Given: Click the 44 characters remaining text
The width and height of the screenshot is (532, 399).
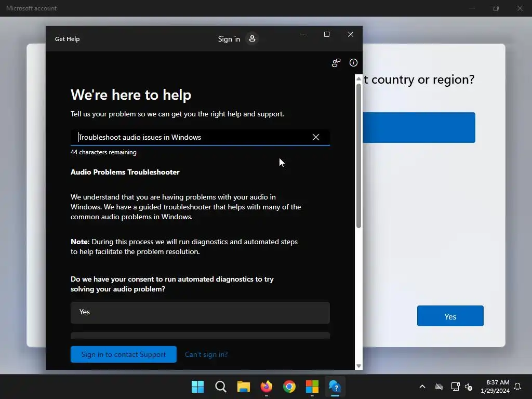Looking at the screenshot, I should [x=103, y=152].
